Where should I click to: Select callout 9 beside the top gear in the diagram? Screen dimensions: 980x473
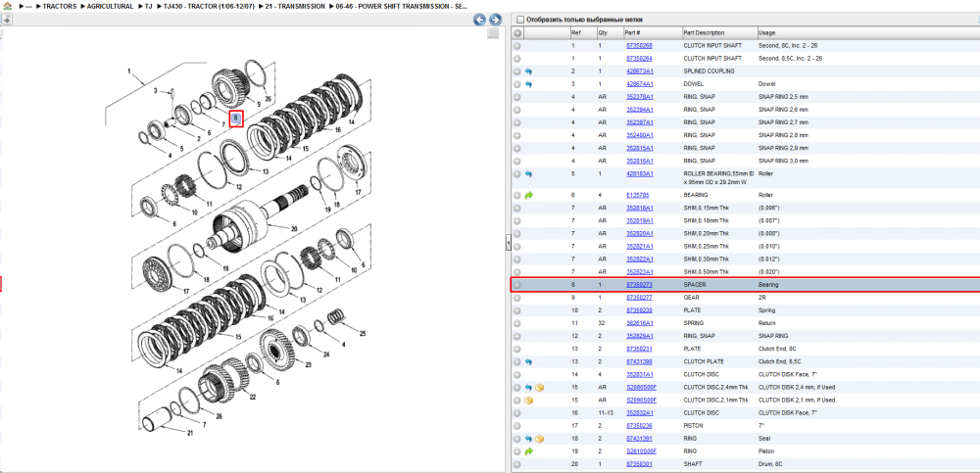[x=258, y=103]
